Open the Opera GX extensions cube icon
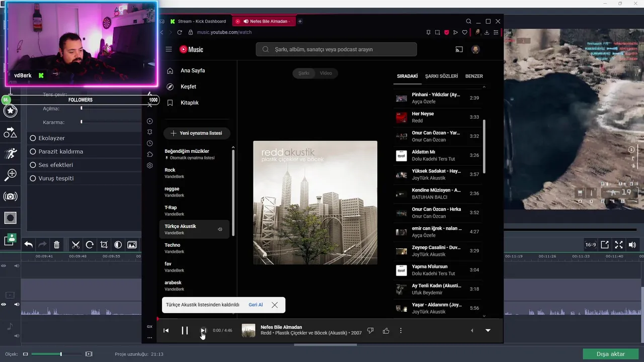Image resolution: width=644 pixels, height=362 pixels. click(x=149, y=154)
